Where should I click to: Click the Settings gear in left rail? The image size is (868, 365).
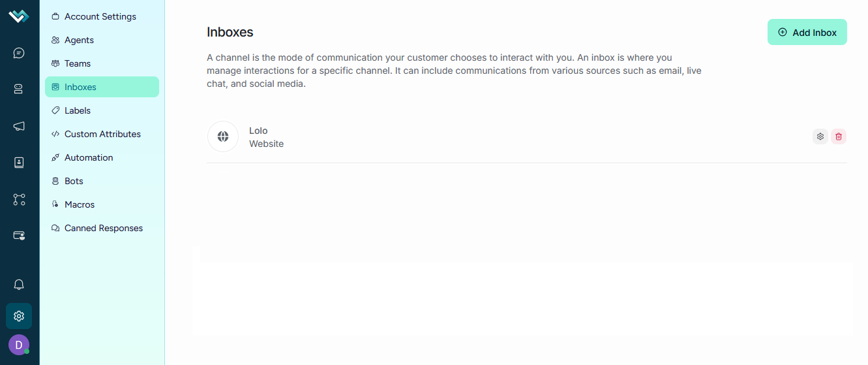19,316
